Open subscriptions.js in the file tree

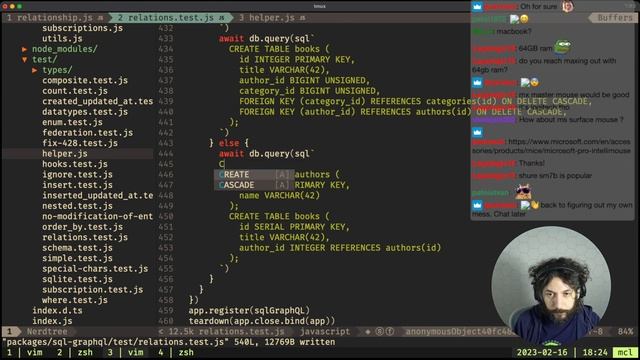tap(82, 28)
